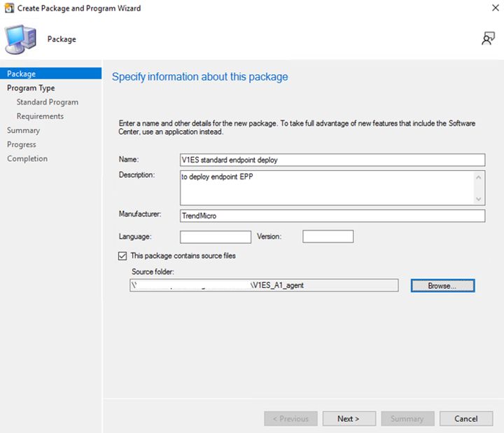Open Standard Program step in sidebar

(48, 102)
